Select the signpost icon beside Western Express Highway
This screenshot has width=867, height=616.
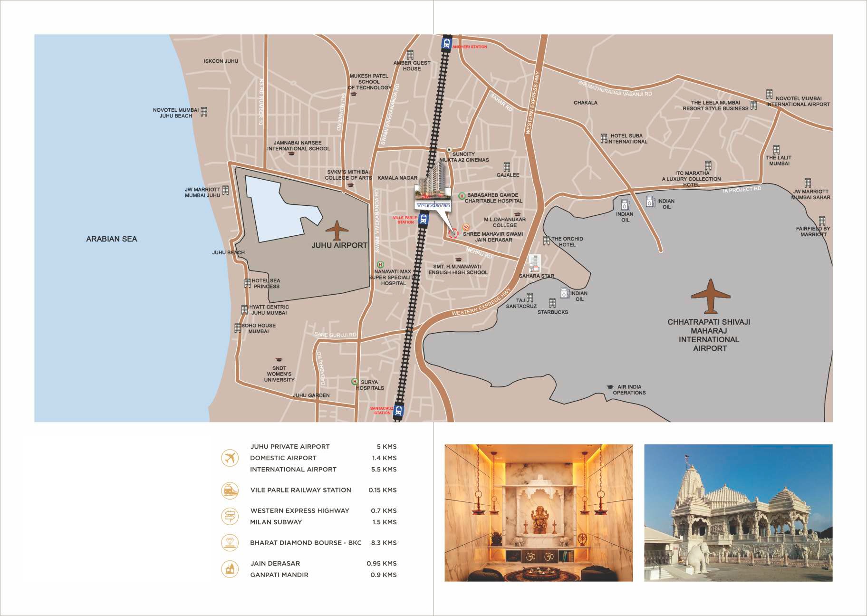coord(230,516)
